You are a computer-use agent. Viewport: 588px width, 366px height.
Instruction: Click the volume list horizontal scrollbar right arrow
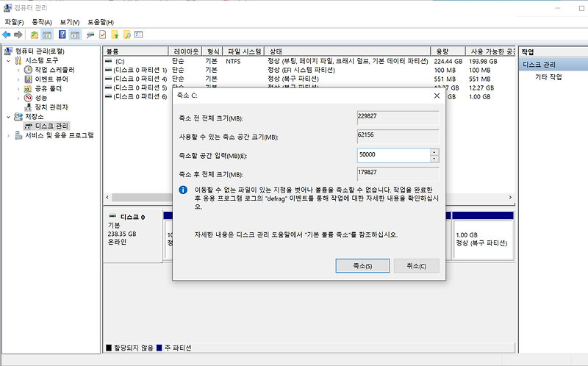pos(510,197)
